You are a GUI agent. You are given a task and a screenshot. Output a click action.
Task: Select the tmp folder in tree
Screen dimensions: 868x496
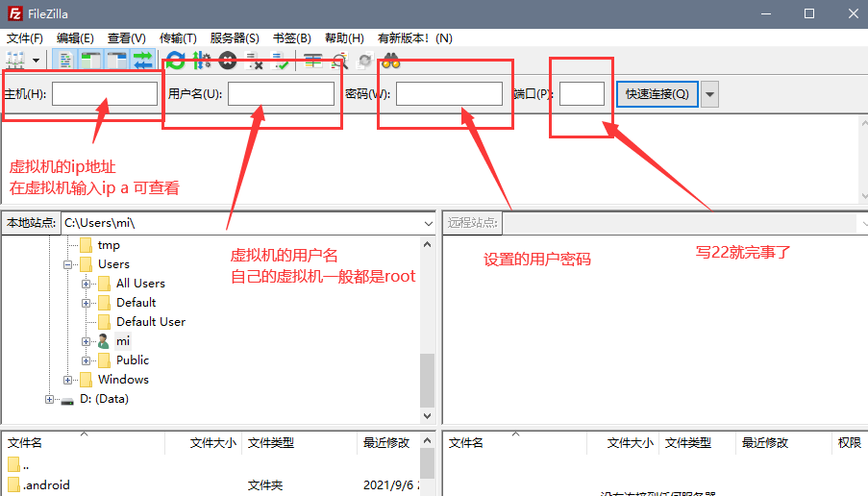[x=109, y=245]
